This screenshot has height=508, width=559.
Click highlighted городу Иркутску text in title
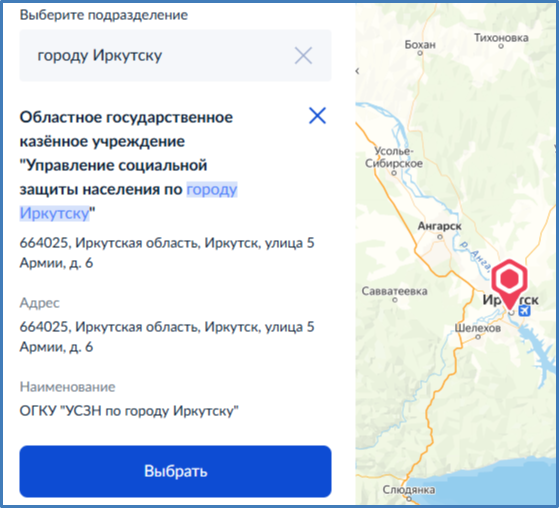[128, 201]
